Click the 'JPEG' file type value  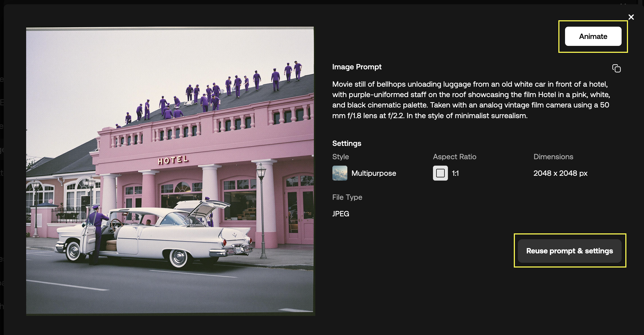[x=341, y=214]
